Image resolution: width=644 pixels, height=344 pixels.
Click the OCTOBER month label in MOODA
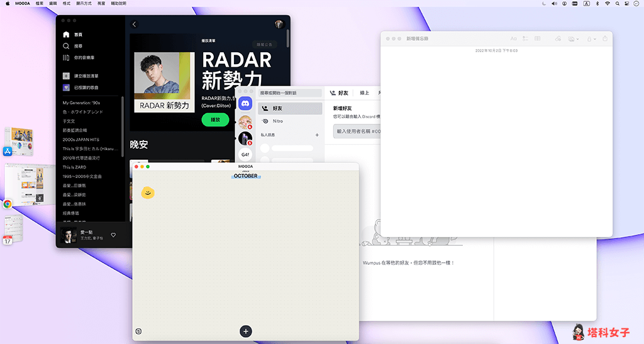point(246,176)
